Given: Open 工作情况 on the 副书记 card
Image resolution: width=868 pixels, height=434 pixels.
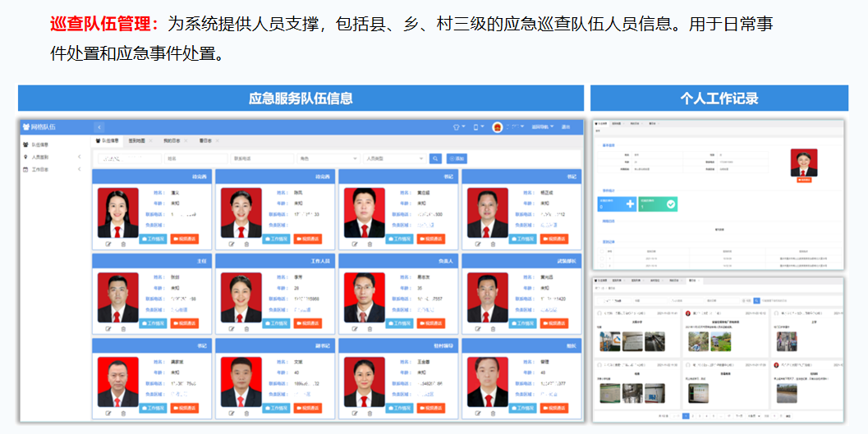Looking at the screenshot, I should (x=276, y=408).
